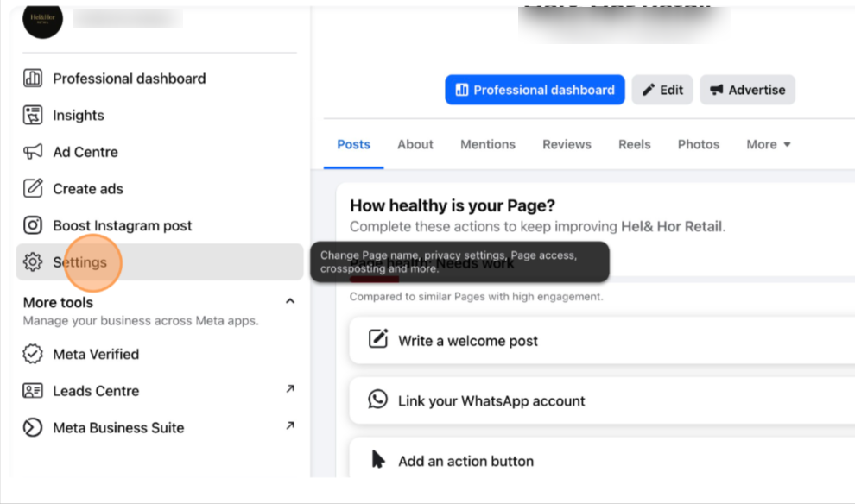The height and width of the screenshot is (504, 855).
Task: Select the compose icon beside welcome post
Action: pos(378,340)
